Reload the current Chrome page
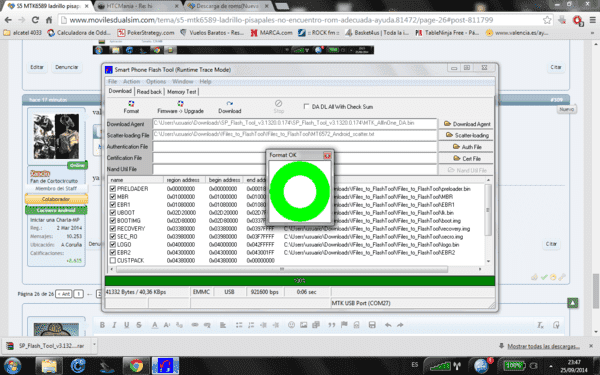 coord(35,20)
